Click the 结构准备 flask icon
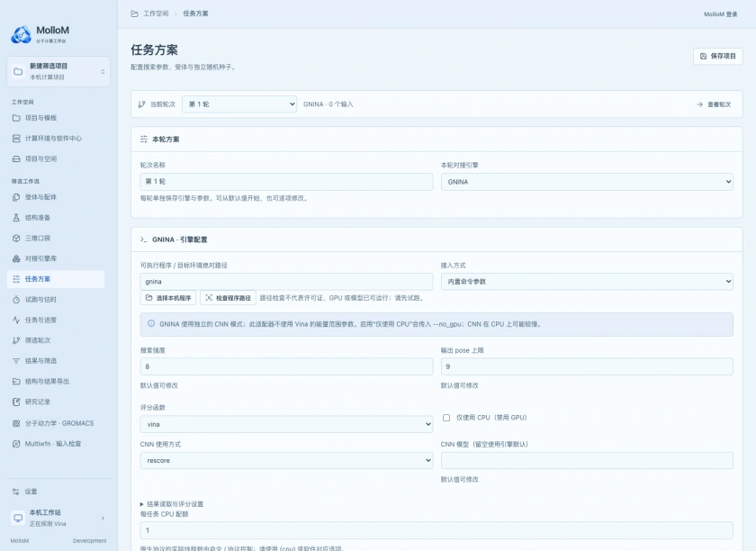This screenshot has width=756, height=551. pos(16,218)
